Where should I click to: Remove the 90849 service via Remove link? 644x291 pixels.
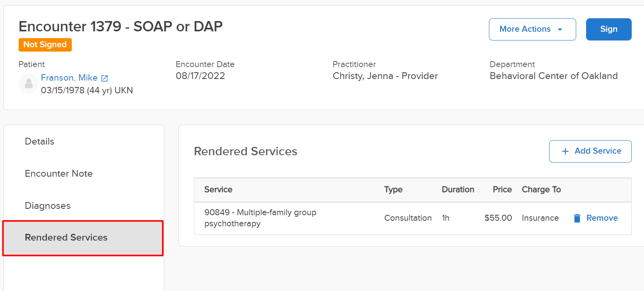coord(602,218)
